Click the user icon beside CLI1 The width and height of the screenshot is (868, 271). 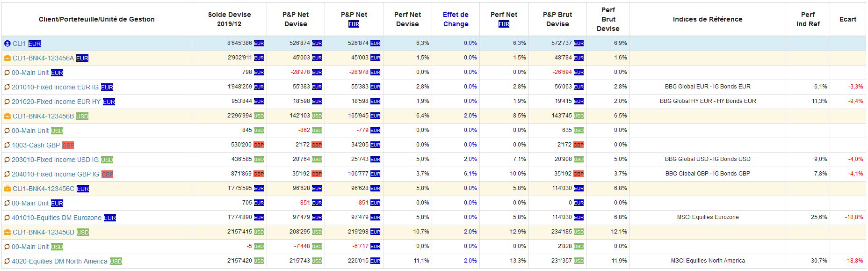[x=7, y=44]
